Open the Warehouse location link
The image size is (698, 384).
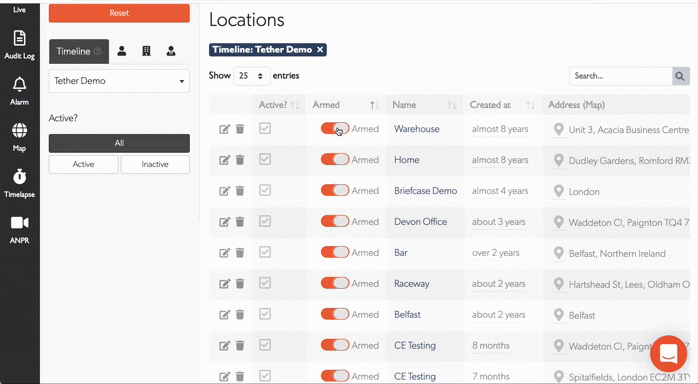tap(417, 129)
